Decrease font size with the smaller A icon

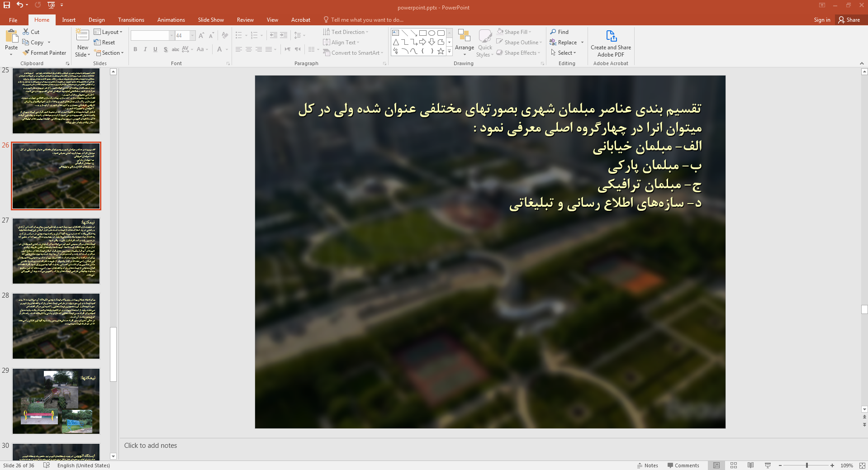point(211,35)
